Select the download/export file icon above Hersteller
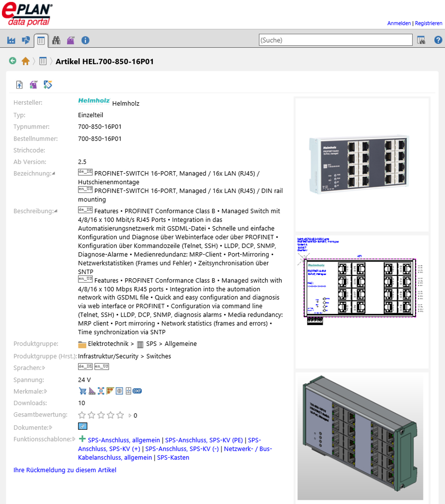Image resolution: width=445 pixels, height=504 pixels. point(18,85)
